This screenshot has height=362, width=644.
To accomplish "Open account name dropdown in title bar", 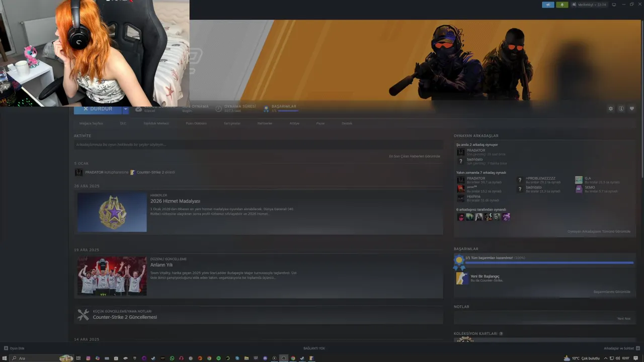I will 589,5.
